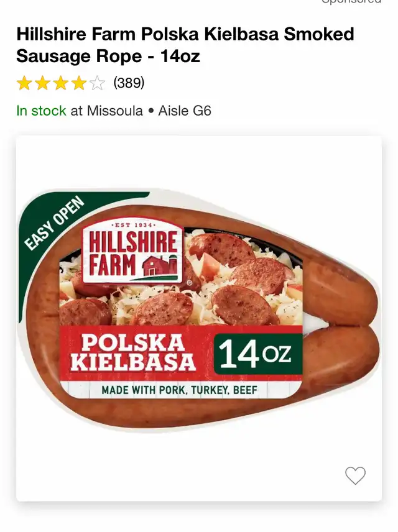
Task: Click the empty fifth rating star
Action: [x=98, y=83]
